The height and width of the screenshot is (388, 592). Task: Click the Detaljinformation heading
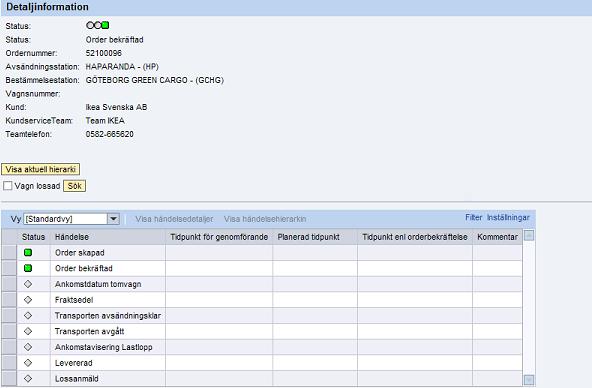tap(47, 7)
